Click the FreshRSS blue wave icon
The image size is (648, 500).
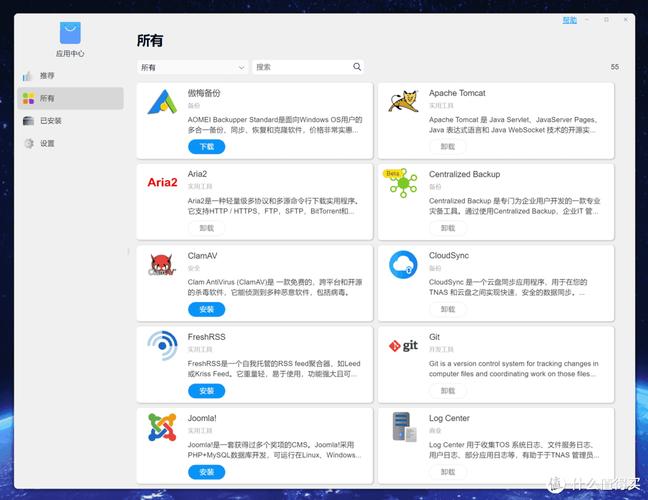162,345
